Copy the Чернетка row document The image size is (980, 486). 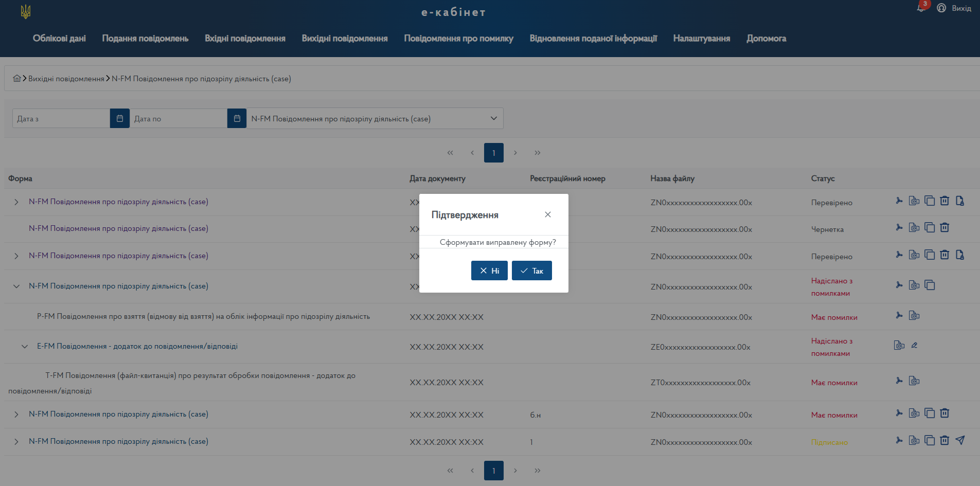coord(930,227)
